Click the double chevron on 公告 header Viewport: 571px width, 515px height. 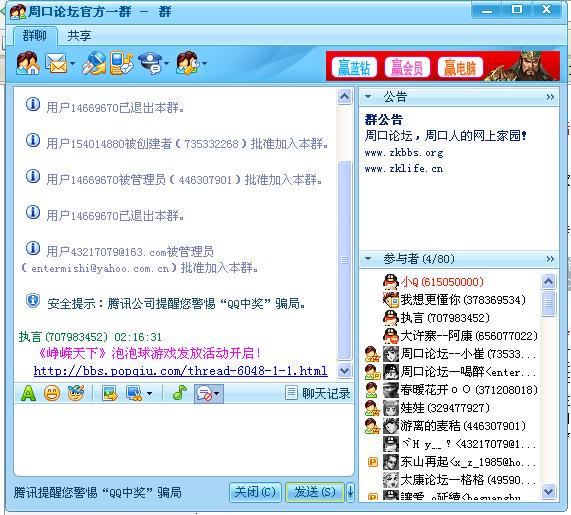click(x=550, y=97)
